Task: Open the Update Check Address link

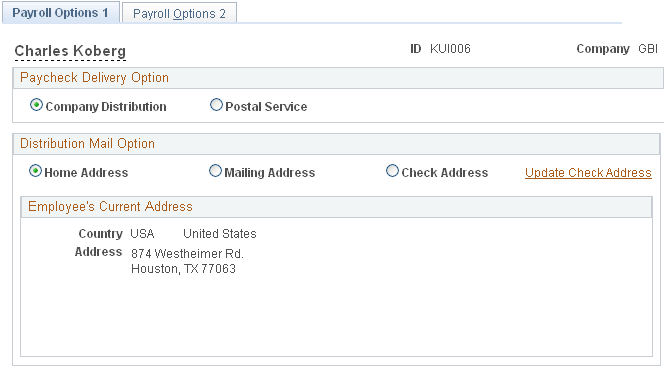Action: (x=588, y=173)
